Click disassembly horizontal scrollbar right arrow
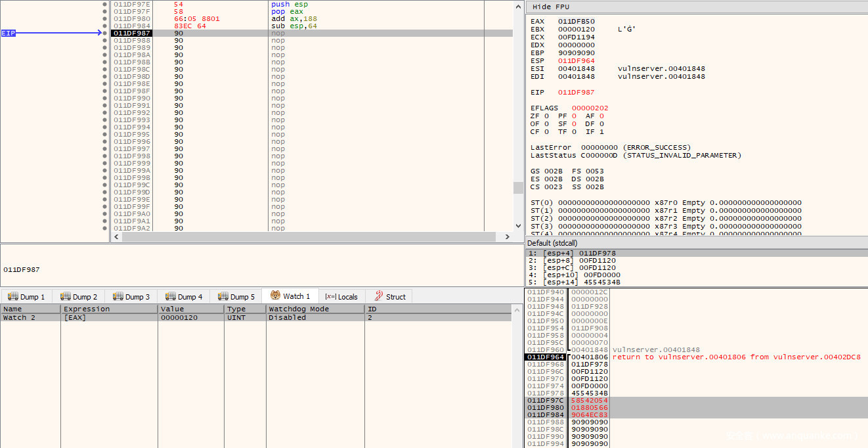Viewport: 868px width, 448px height. (507, 236)
